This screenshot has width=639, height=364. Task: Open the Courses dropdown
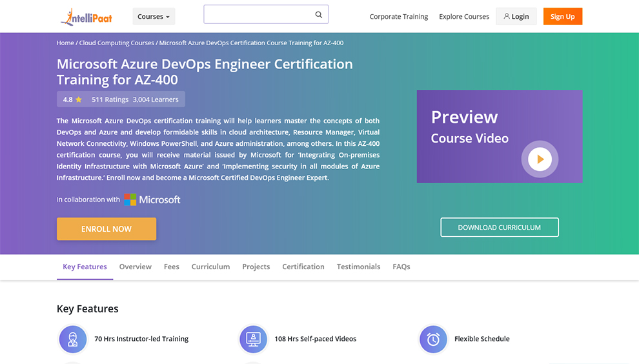pos(154,16)
